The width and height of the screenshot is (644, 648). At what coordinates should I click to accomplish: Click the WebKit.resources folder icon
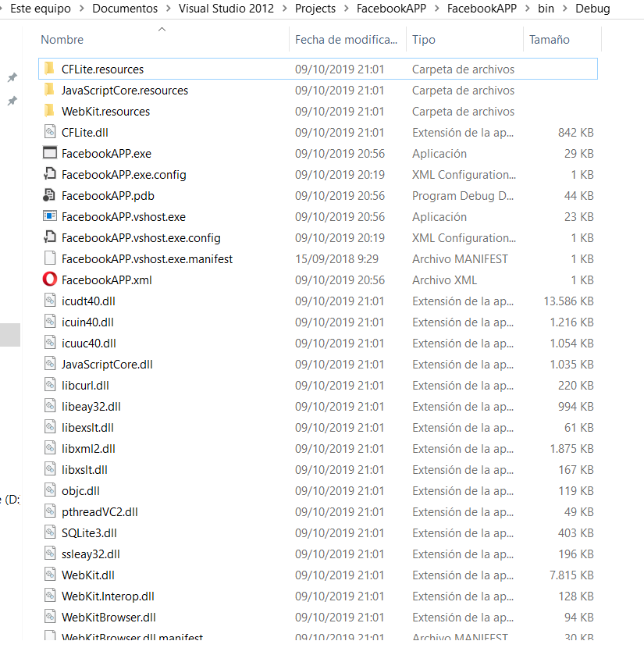(49, 110)
